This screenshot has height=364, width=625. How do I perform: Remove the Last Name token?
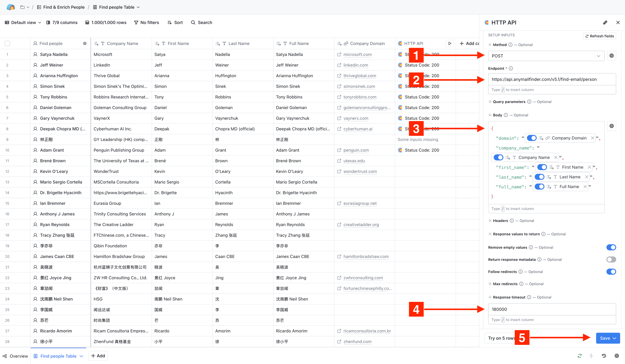tap(587, 177)
